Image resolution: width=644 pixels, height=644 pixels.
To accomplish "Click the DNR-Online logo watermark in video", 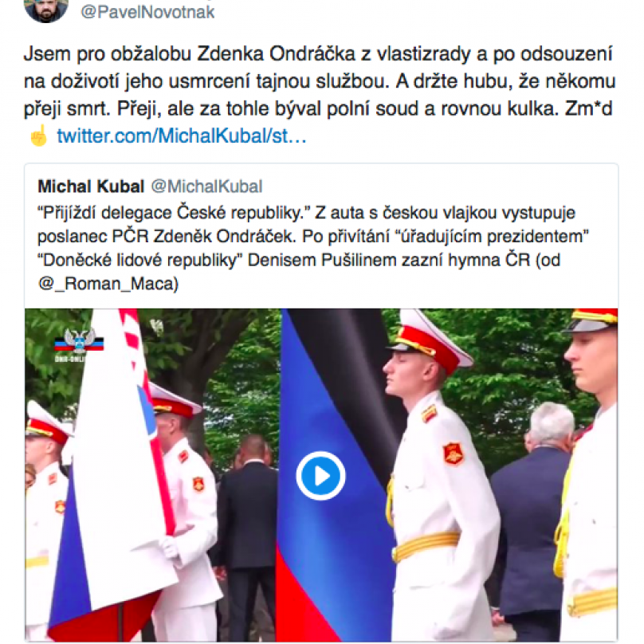I will [x=79, y=344].
